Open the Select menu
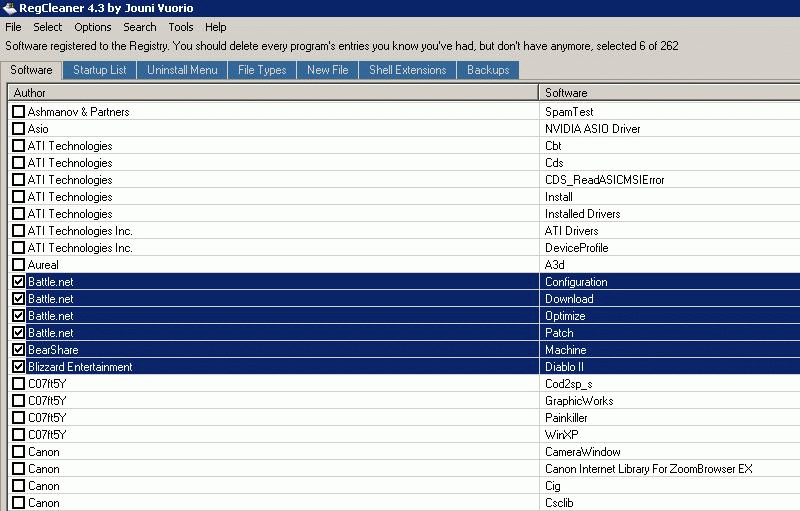Image resolution: width=800 pixels, height=511 pixels. [x=47, y=27]
